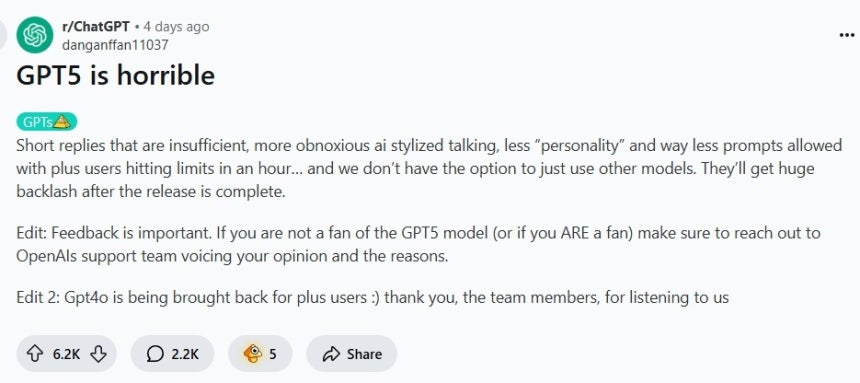Visit user danganffan11037's profile
Screen dimensions: 860x383
[115, 44]
